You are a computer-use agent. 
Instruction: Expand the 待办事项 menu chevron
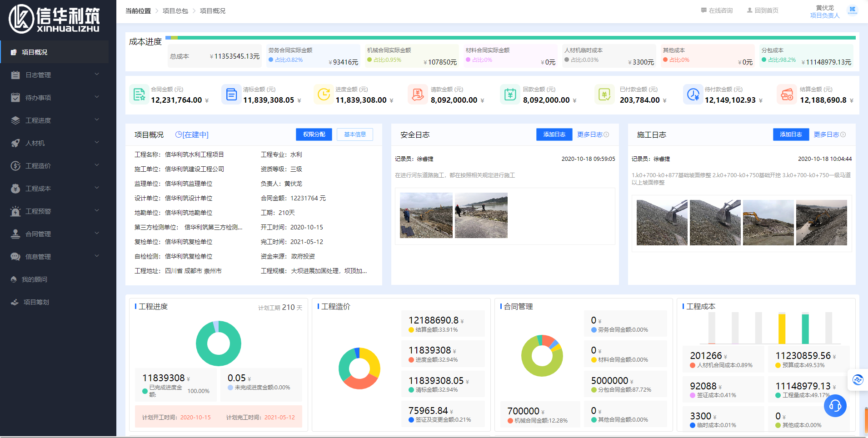pos(97,97)
